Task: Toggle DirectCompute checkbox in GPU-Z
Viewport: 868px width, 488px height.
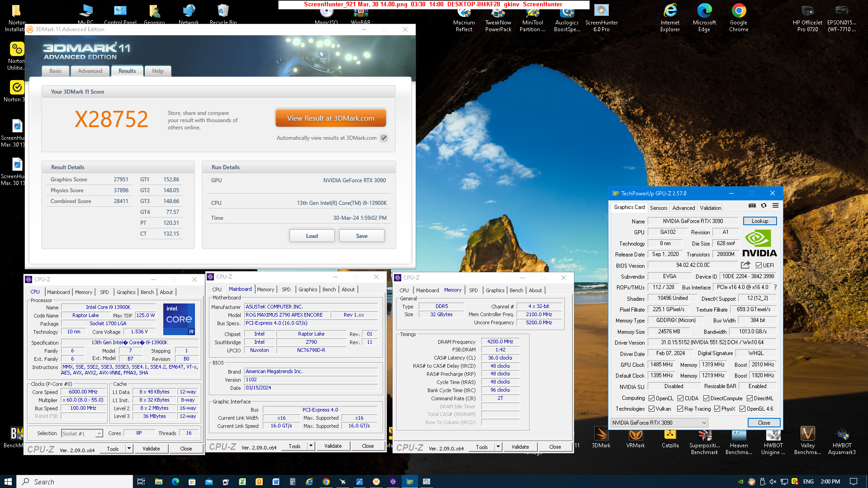Action: click(x=706, y=398)
